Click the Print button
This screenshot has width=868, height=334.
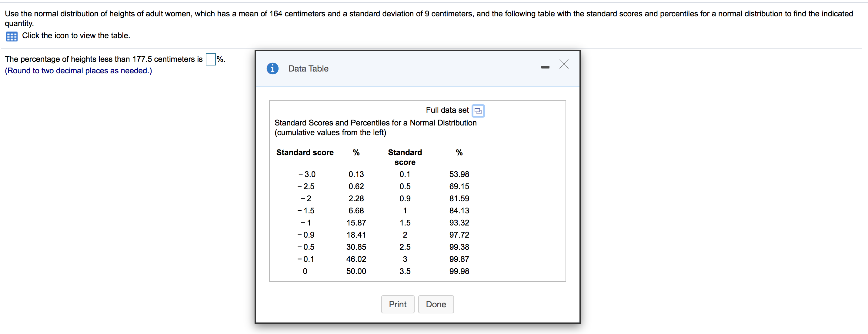click(397, 304)
